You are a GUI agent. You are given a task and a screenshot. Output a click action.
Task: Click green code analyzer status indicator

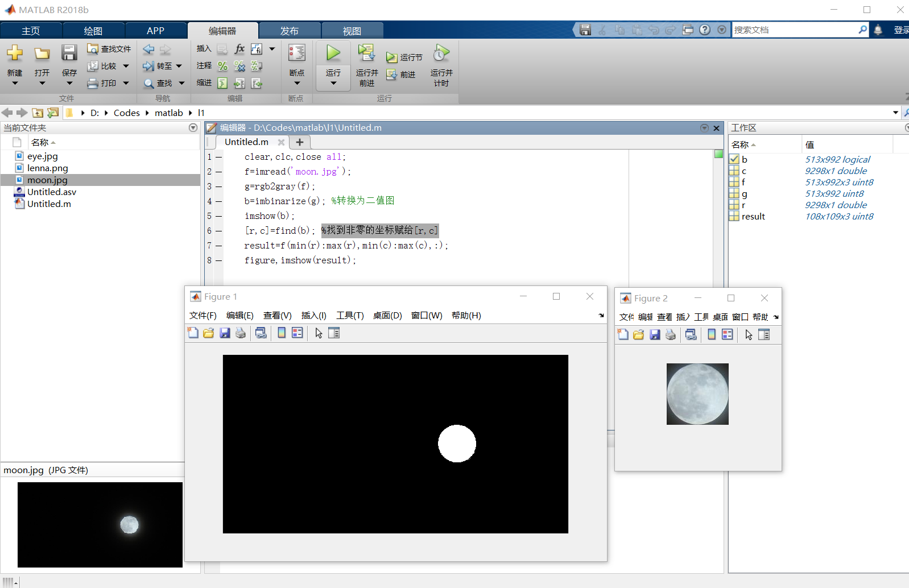(x=718, y=154)
